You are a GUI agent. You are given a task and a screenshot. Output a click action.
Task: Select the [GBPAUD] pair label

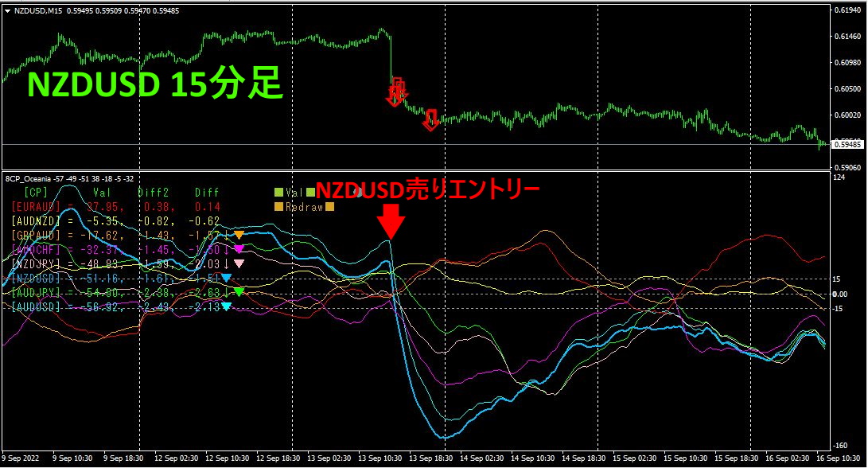pyautogui.click(x=36, y=236)
